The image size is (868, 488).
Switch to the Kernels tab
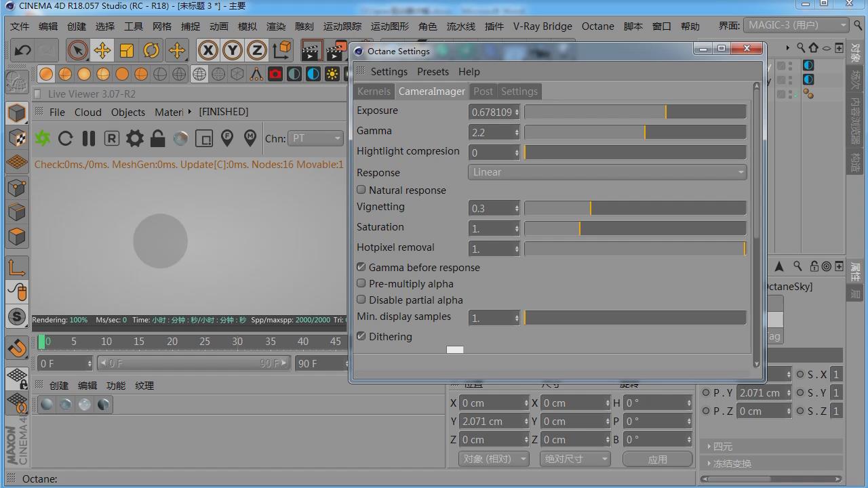click(374, 91)
